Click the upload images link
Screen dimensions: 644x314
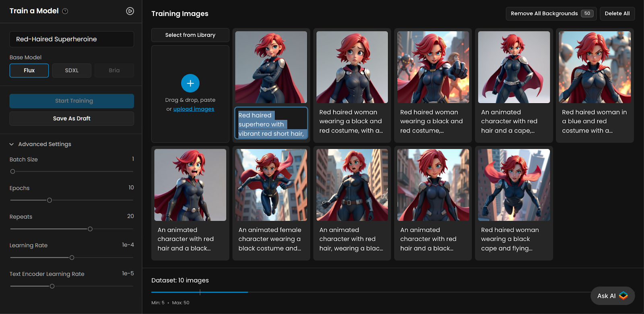[194, 109]
